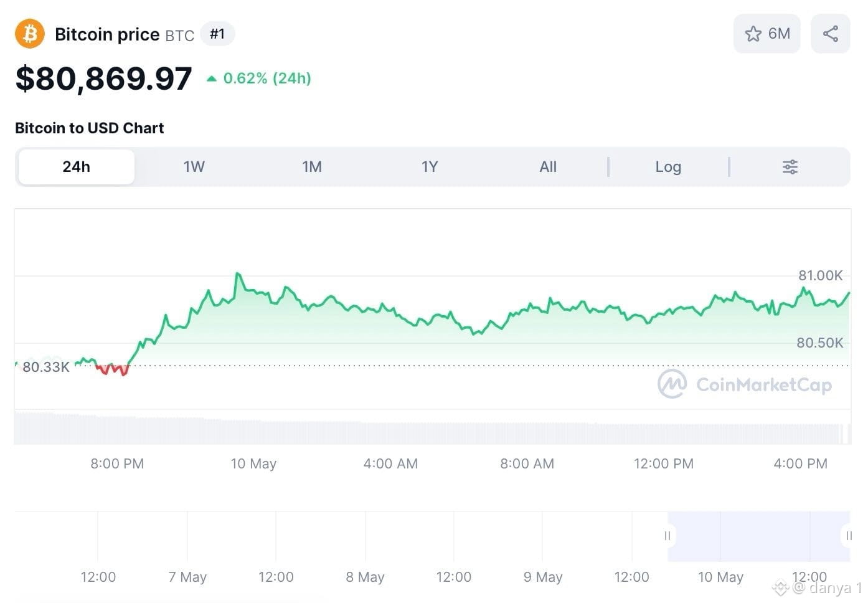Click the #1 rank badge
The height and width of the screenshot is (603, 868).
click(x=217, y=34)
